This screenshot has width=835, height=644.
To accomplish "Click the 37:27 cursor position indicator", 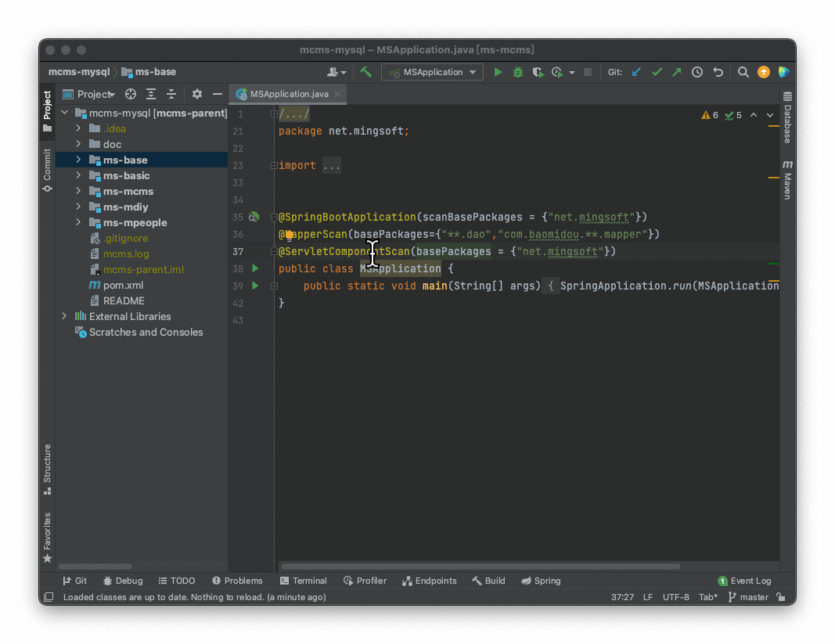I will point(622,597).
